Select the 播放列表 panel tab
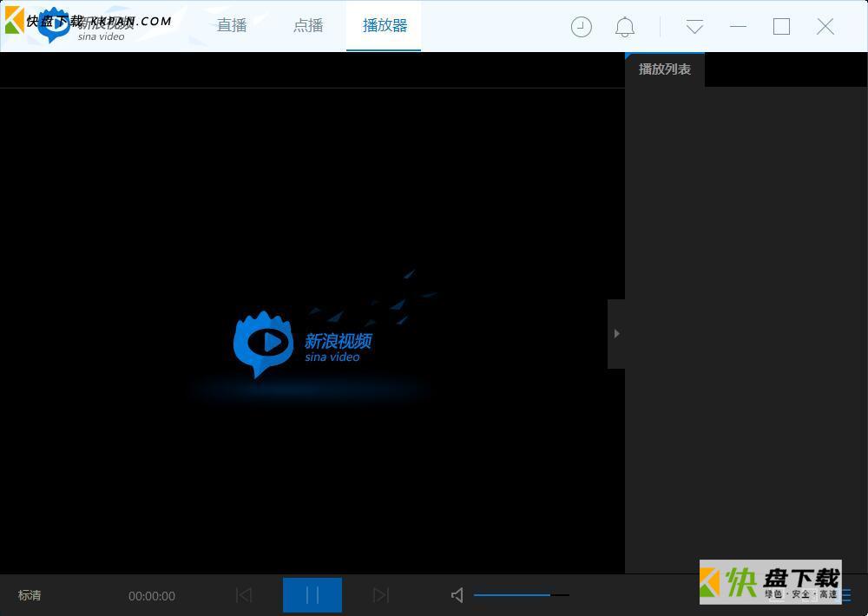Screen dimensions: 868x616 [x=664, y=69]
